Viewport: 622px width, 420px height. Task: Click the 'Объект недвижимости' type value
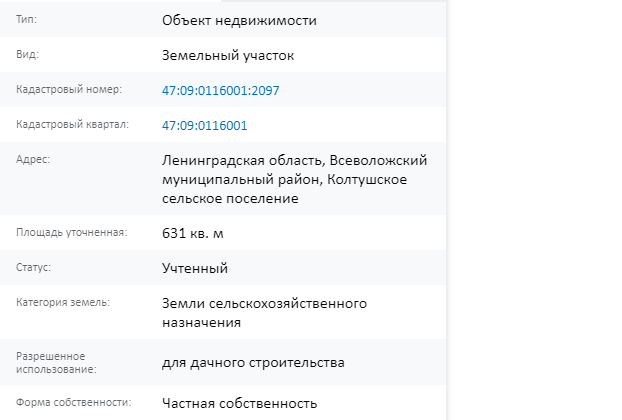coord(239,20)
